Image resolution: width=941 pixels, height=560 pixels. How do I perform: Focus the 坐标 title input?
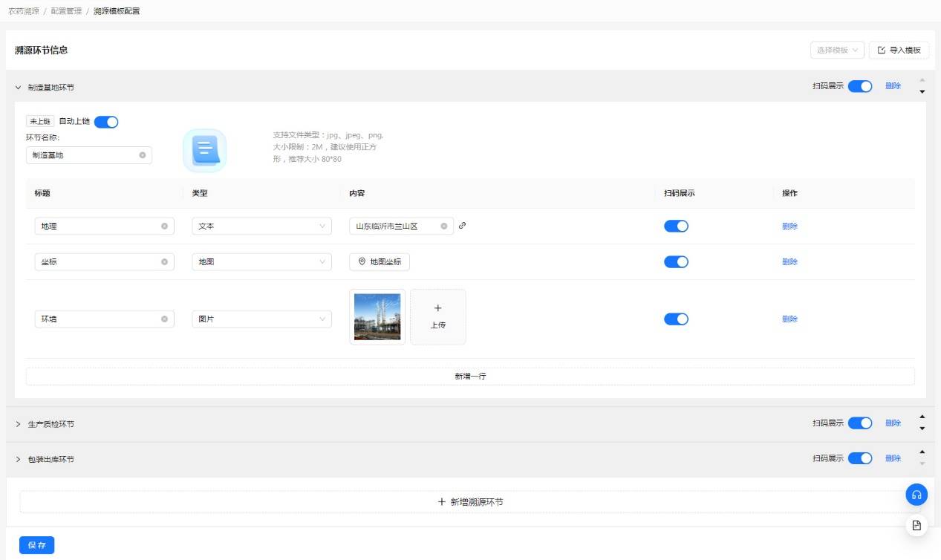pos(104,262)
